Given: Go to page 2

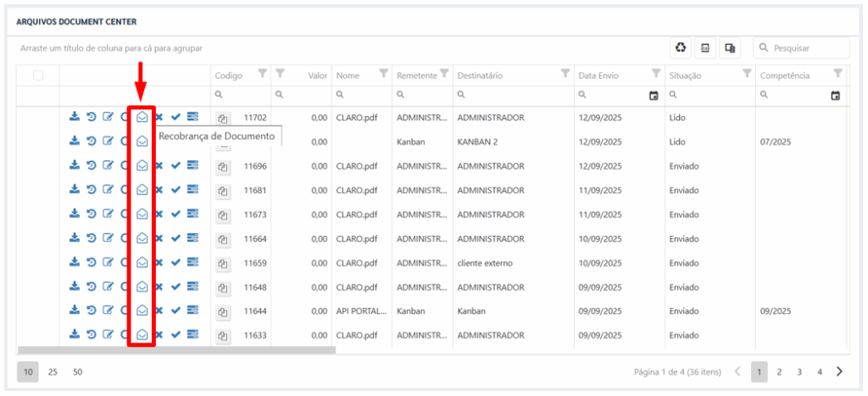Looking at the screenshot, I should [779, 372].
